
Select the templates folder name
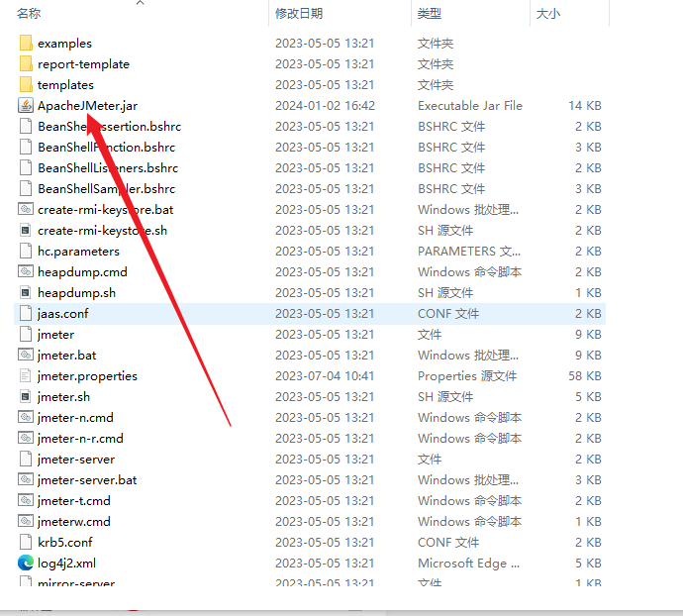(65, 85)
